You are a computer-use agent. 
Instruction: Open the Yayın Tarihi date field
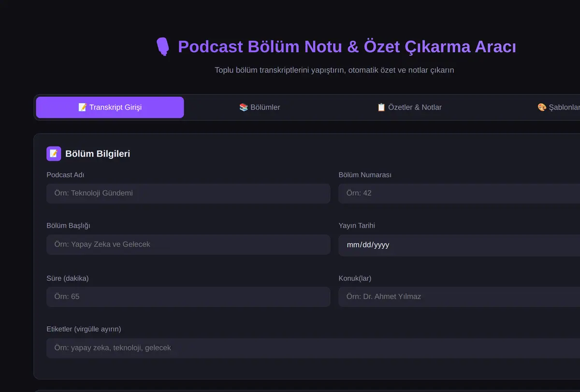pos(459,245)
